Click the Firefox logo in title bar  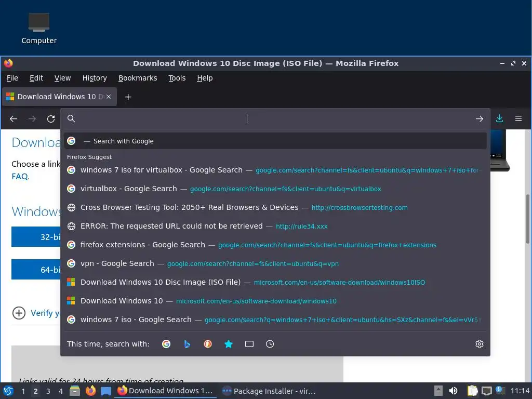pos(8,63)
